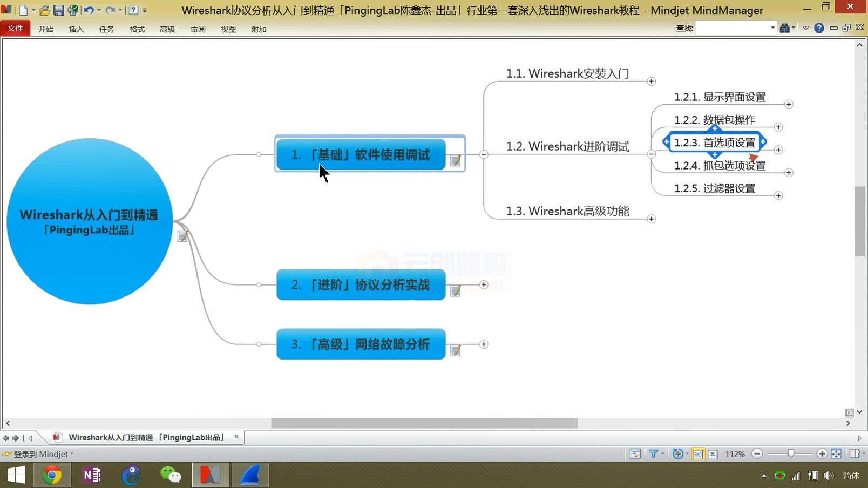Select the central topic Wireshark从入门到精通
The image size is (868, 488).
pyautogui.click(x=89, y=221)
